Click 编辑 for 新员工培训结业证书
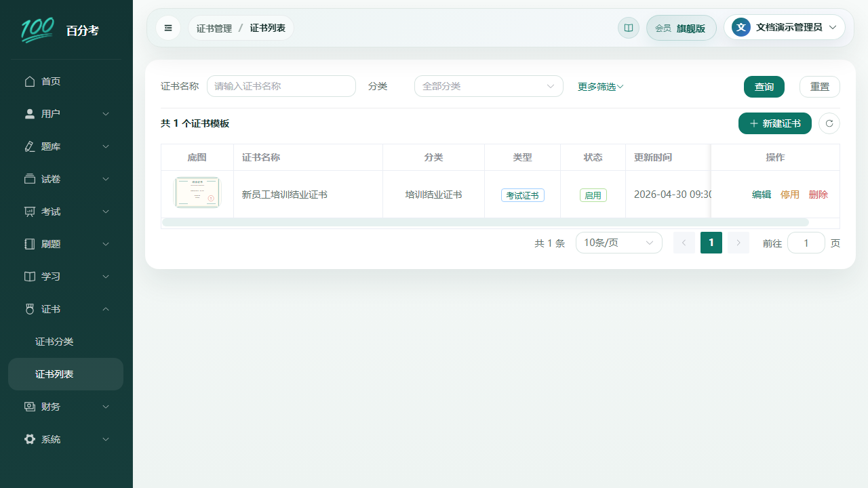 click(762, 195)
